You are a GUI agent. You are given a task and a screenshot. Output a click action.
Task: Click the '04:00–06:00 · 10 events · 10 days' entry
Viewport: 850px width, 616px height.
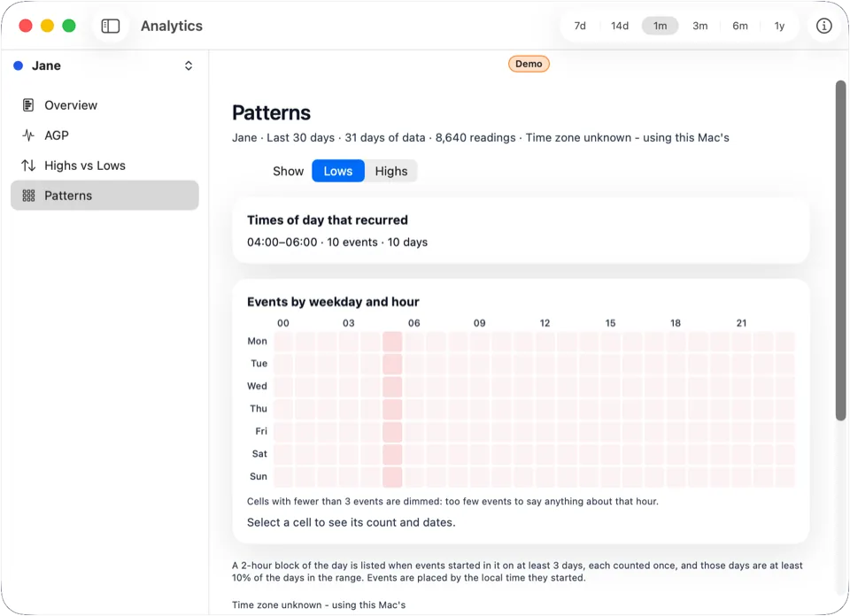(337, 243)
